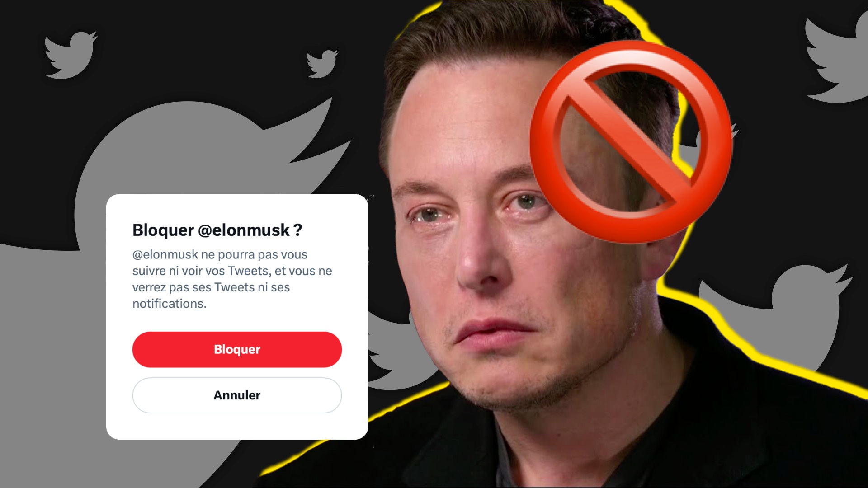Click the man's mouth in the photo
The width and height of the screenshot is (868, 488).
[495, 331]
